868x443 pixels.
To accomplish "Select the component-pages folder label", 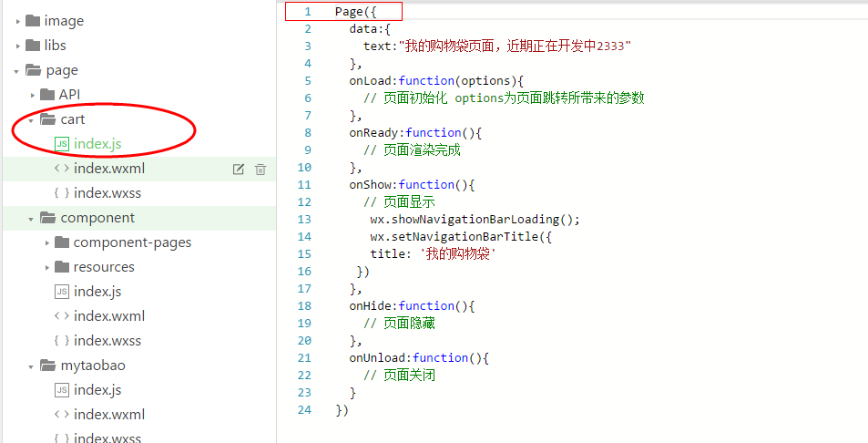I will pos(132,242).
